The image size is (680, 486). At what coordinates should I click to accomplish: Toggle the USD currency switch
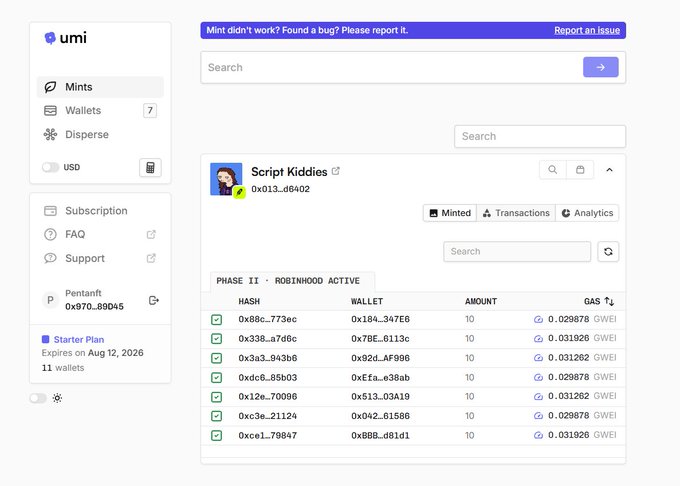point(50,167)
